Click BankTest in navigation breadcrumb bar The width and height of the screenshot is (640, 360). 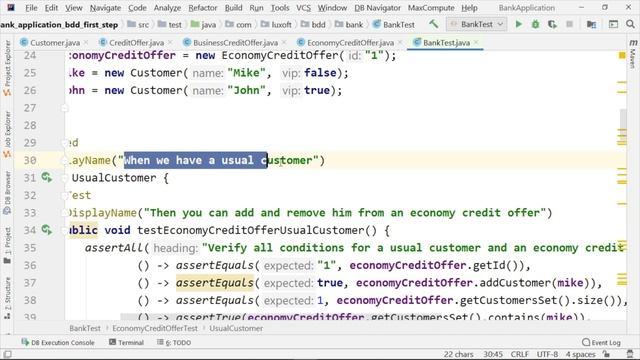pyautogui.click(x=394, y=24)
